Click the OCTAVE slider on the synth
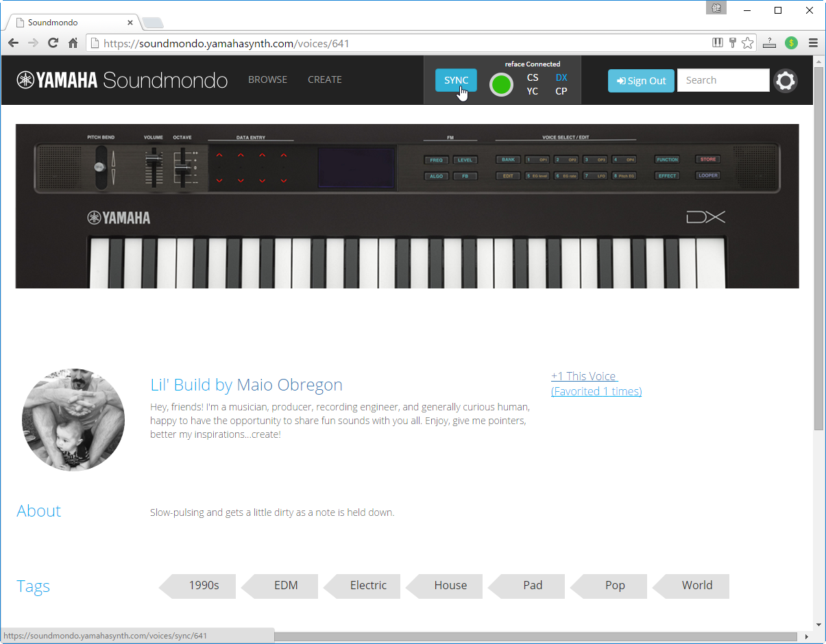This screenshot has height=644, width=826. [182, 166]
